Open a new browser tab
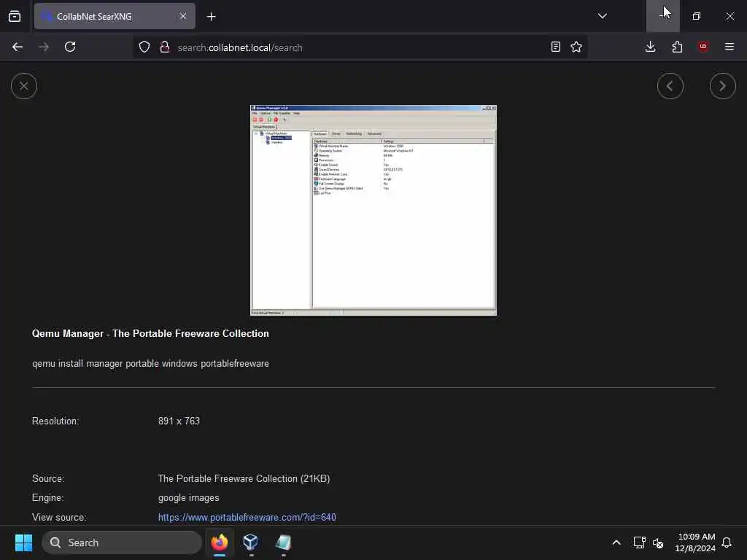 pos(211,17)
